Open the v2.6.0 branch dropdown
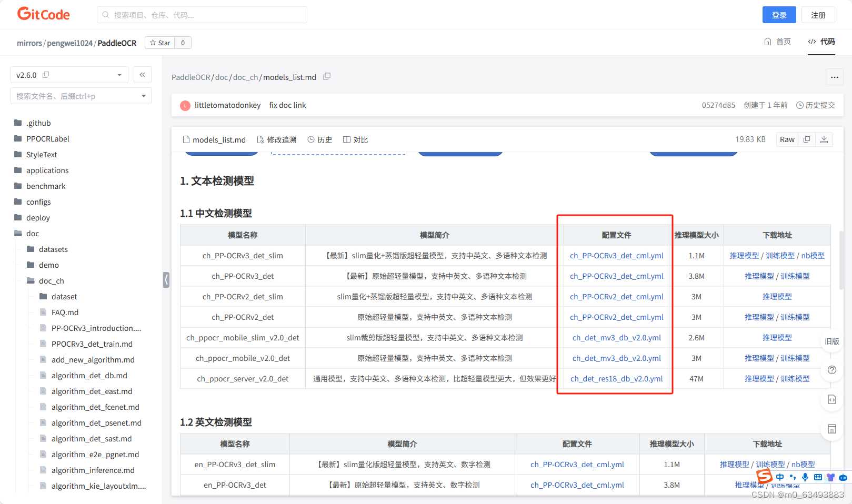 (69, 75)
